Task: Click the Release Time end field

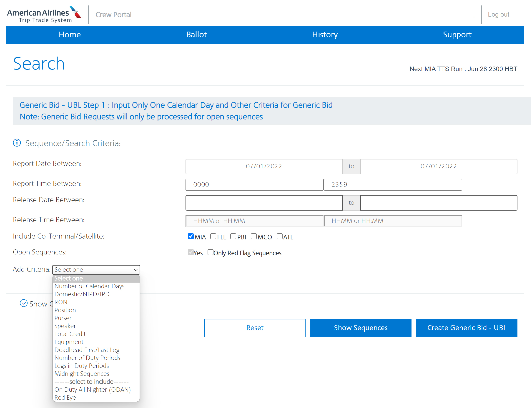Action: click(x=393, y=221)
